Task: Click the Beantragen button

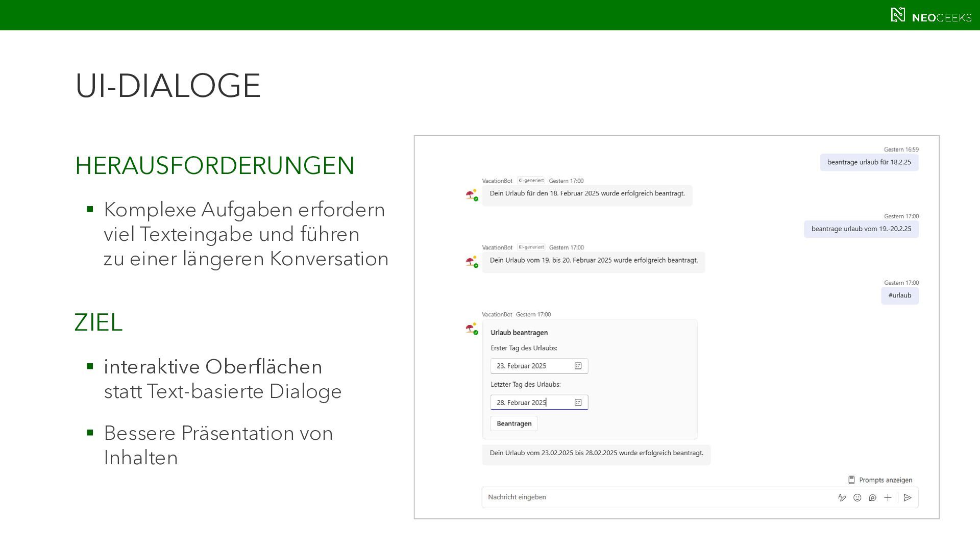Action: coord(514,423)
